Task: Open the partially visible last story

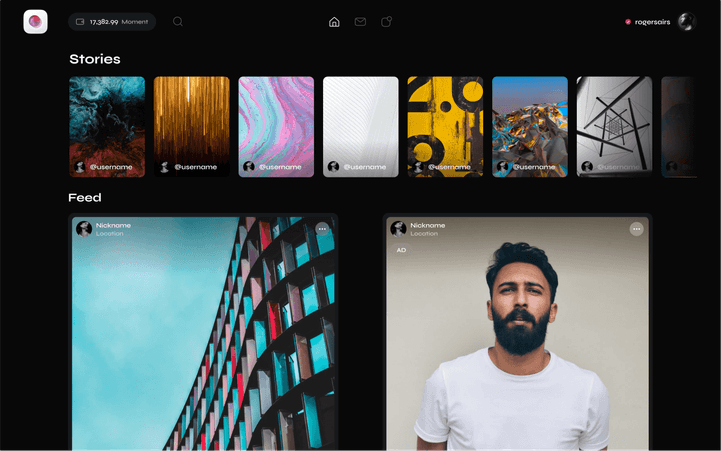Action: point(679,126)
